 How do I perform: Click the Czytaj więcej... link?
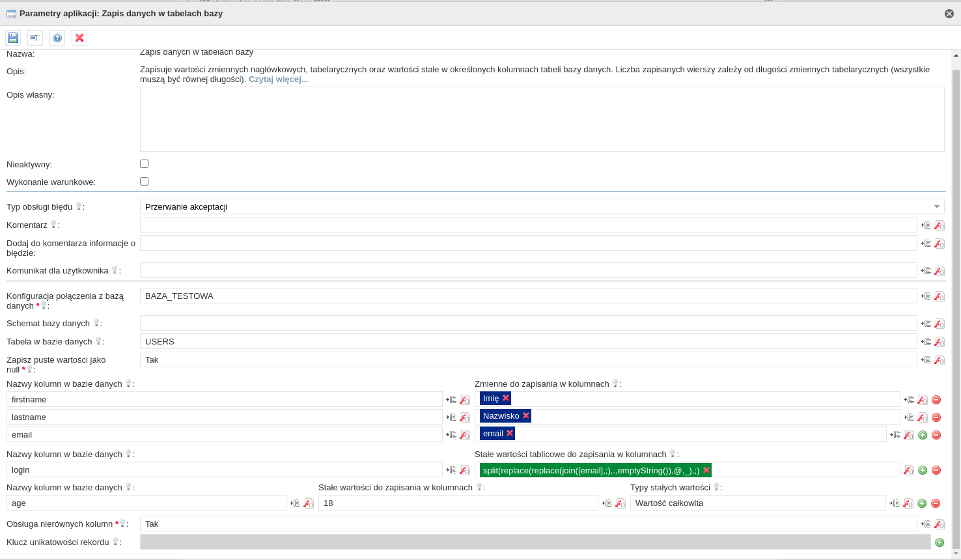coord(278,79)
